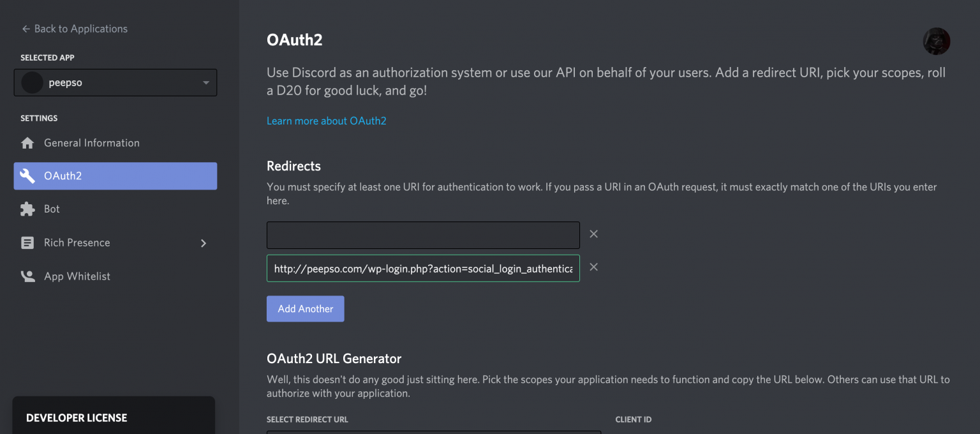Click the puzzle piece icon next to Bot

(28, 209)
